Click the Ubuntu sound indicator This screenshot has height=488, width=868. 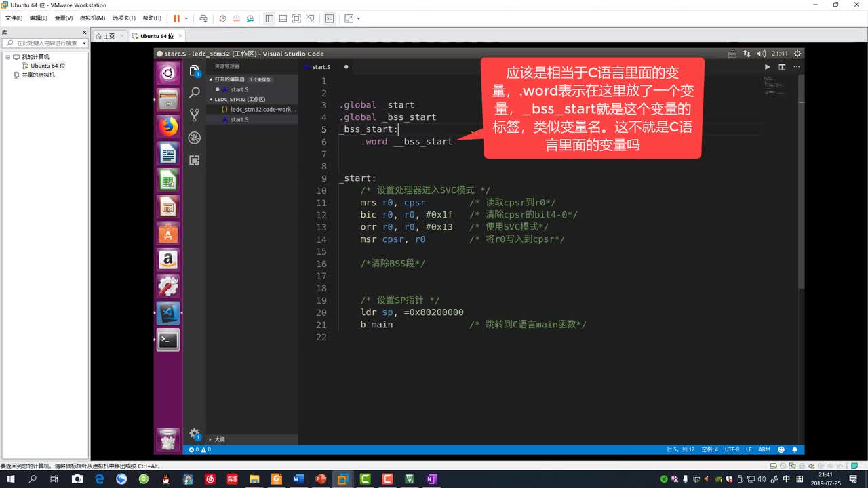point(762,54)
